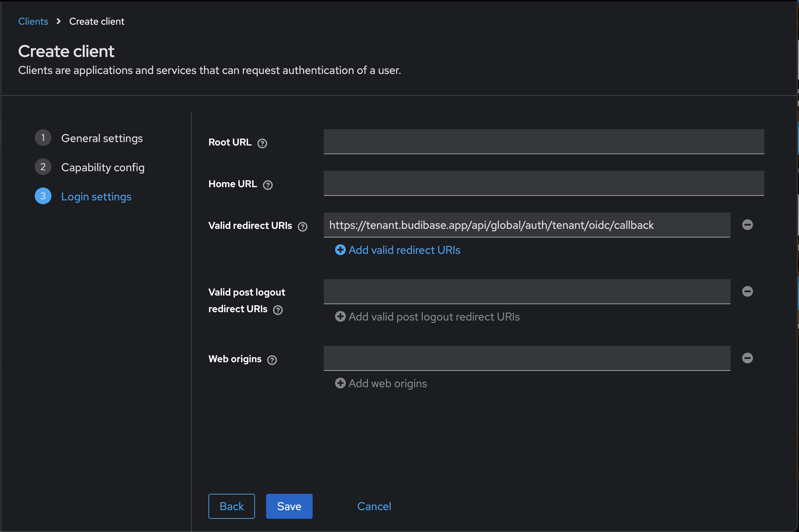Click Add valid redirect URIs link
The height and width of the screenshot is (532, 799).
point(398,250)
